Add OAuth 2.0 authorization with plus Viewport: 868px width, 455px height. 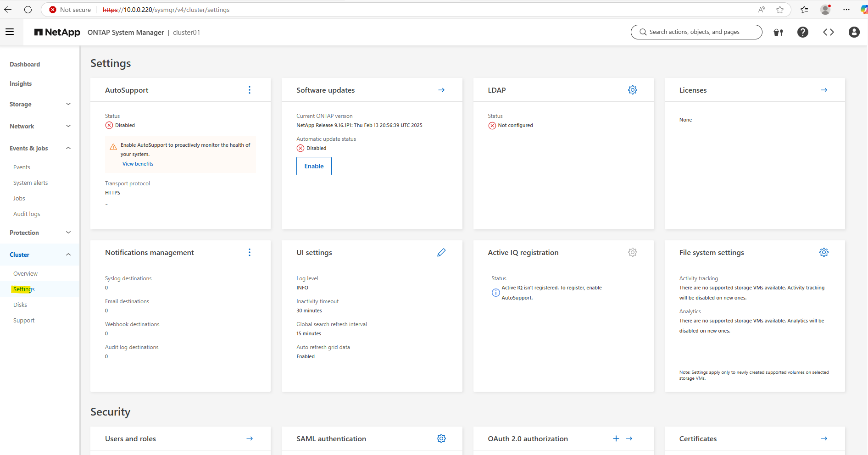click(x=616, y=438)
